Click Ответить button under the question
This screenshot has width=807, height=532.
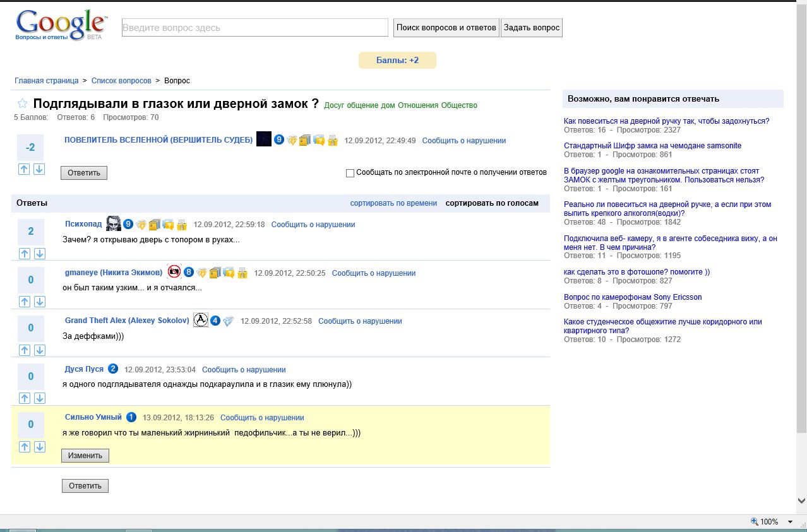click(84, 173)
